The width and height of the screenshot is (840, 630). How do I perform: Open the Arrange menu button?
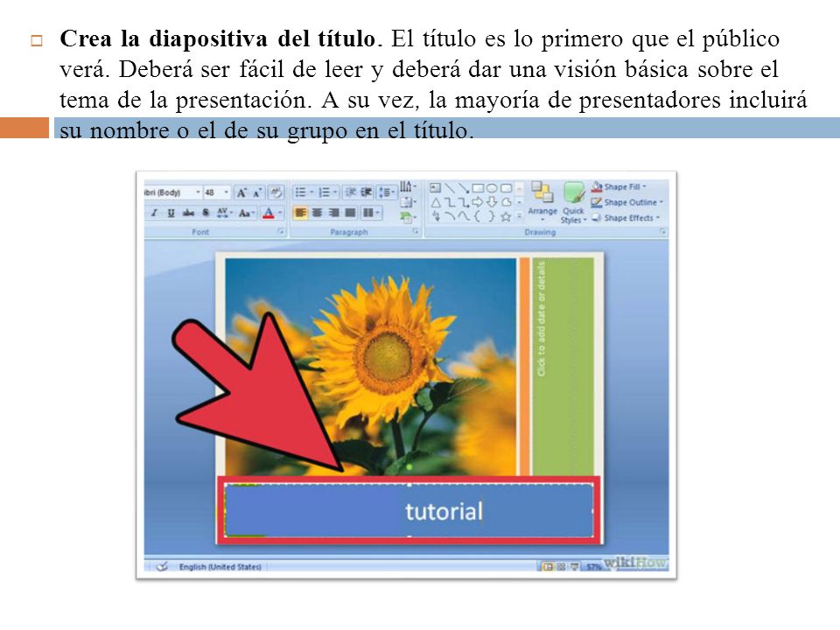542,201
